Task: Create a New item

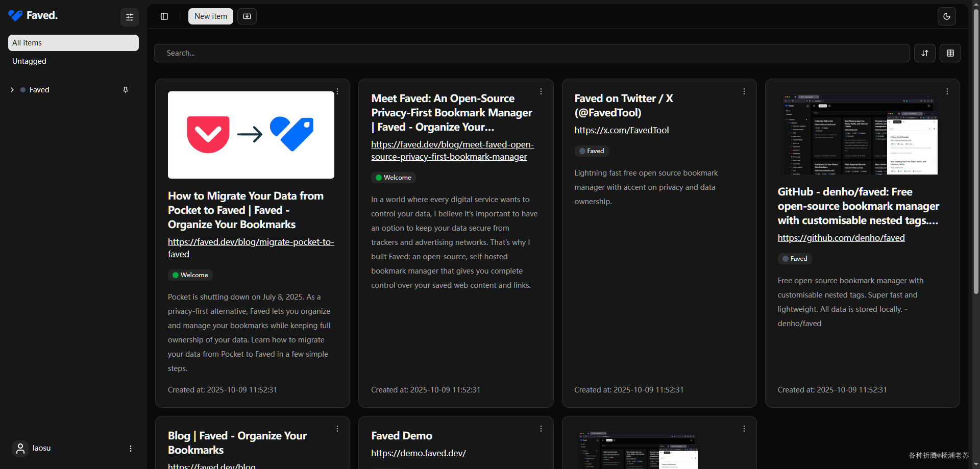Action: pos(211,16)
